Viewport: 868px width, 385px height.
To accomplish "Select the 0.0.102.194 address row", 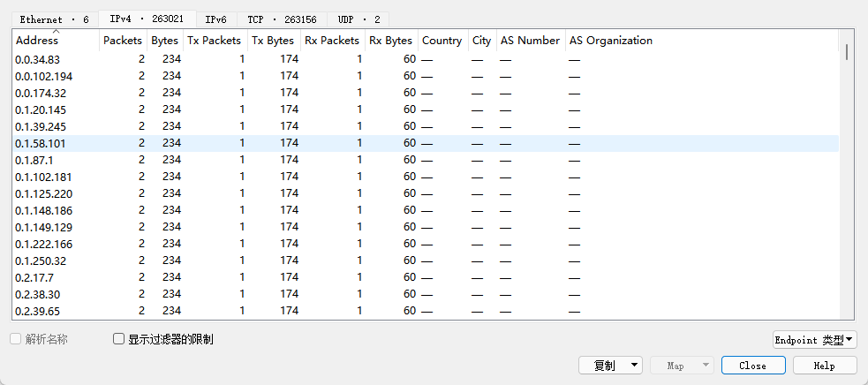I will [425, 76].
